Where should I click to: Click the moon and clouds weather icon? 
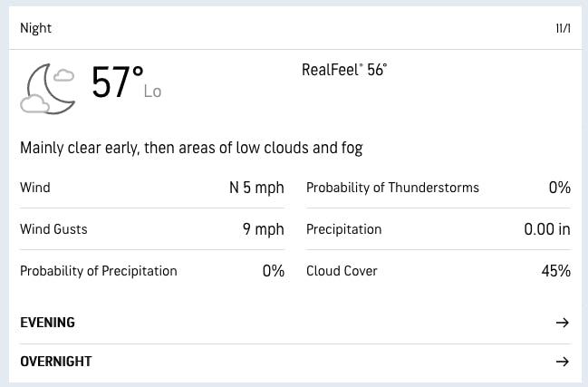49,89
